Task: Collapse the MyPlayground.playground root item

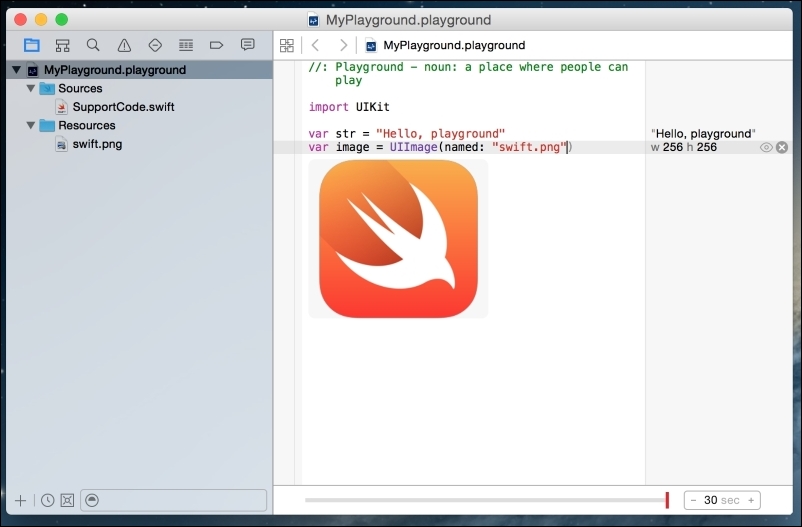Action: (x=17, y=70)
